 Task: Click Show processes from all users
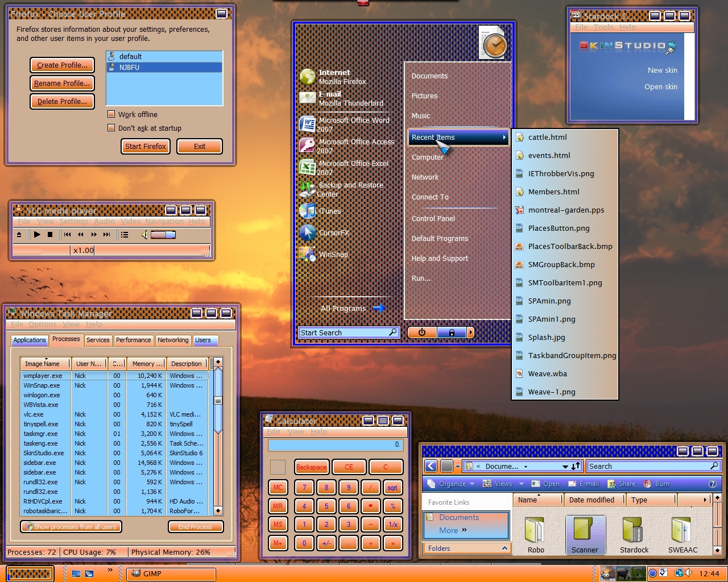(x=71, y=527)
